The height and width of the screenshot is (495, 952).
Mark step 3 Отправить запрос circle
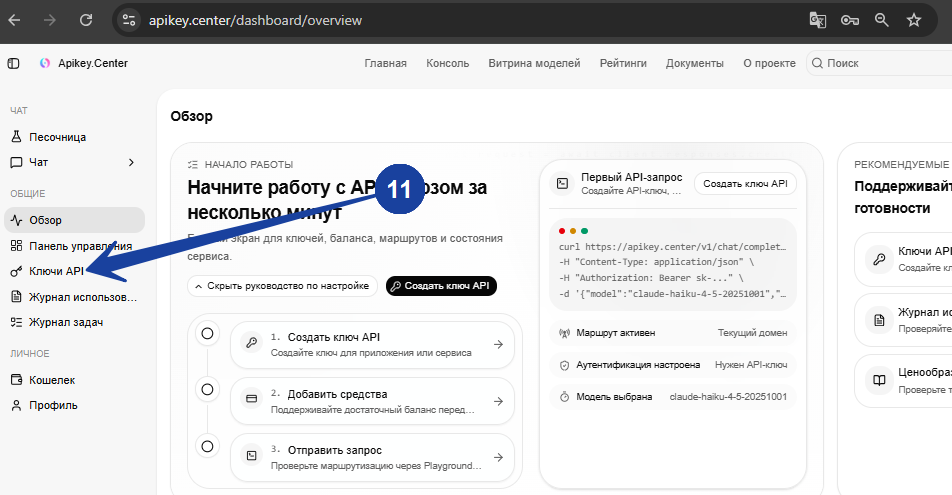[207, 446]
